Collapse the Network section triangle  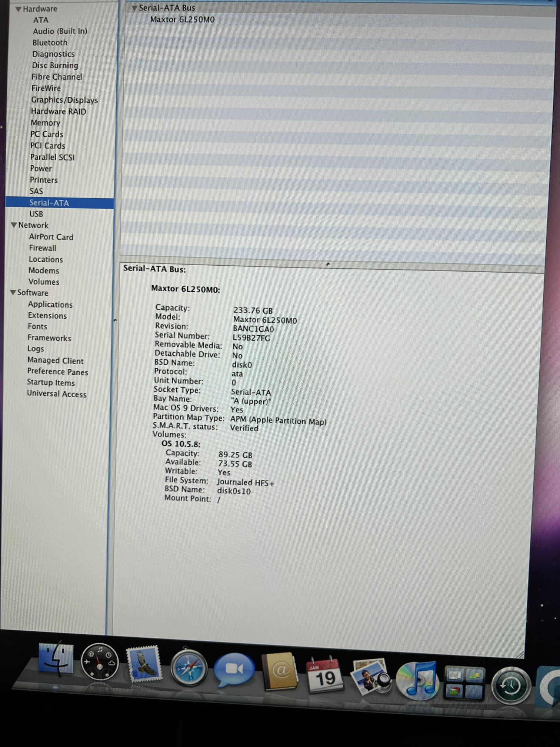click(14, 225)
